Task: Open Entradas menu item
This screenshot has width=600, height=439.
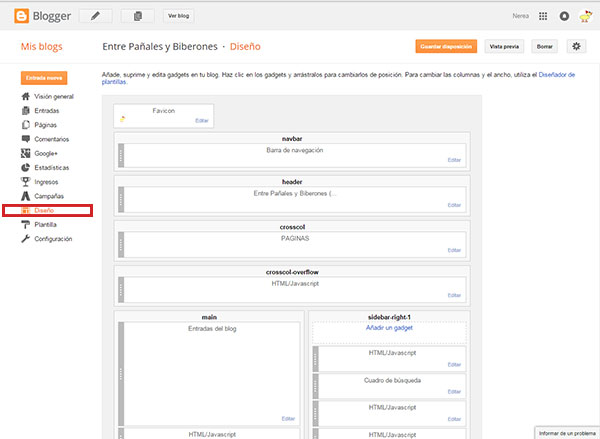Action: (x=47, y=111)
